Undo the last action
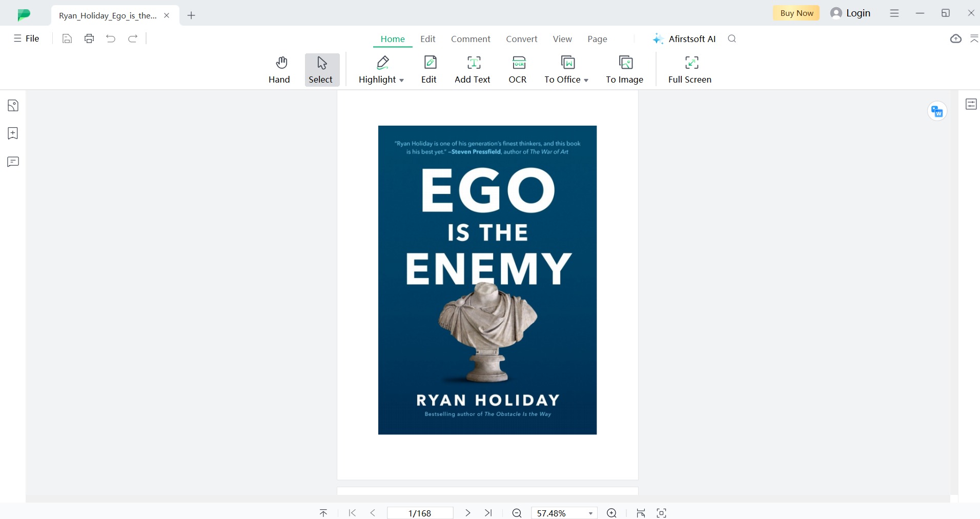This screenshot has width=980, height=519. pyautogui.click(x=111, y=38)
